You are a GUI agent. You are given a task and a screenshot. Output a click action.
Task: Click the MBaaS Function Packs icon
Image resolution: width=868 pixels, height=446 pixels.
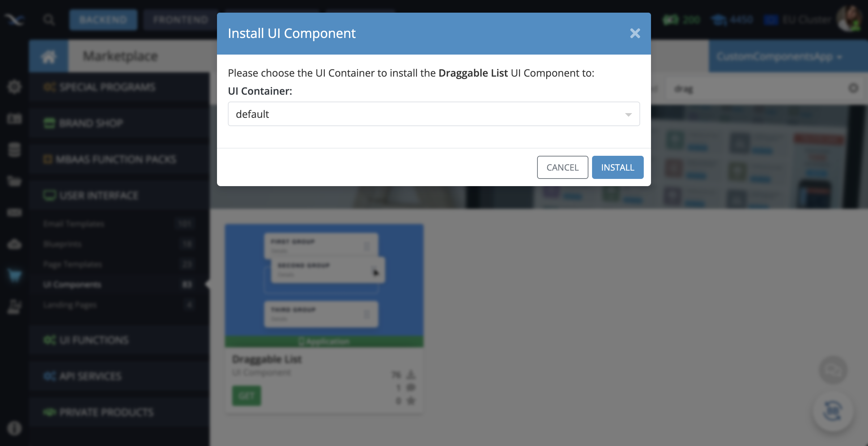48,159
